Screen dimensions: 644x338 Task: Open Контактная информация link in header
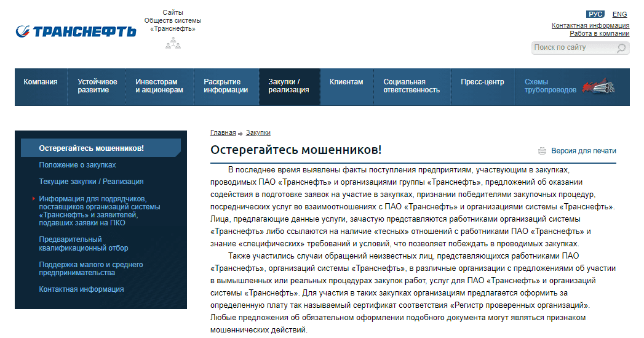(x=590, y=25)
